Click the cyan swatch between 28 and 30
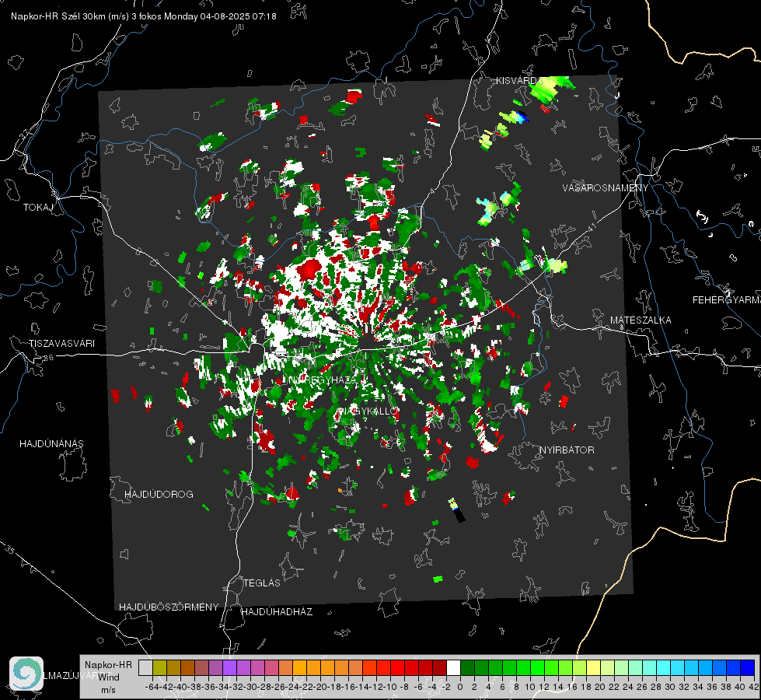The width and height of the screenshot is (761, 700). click(663, 667)
